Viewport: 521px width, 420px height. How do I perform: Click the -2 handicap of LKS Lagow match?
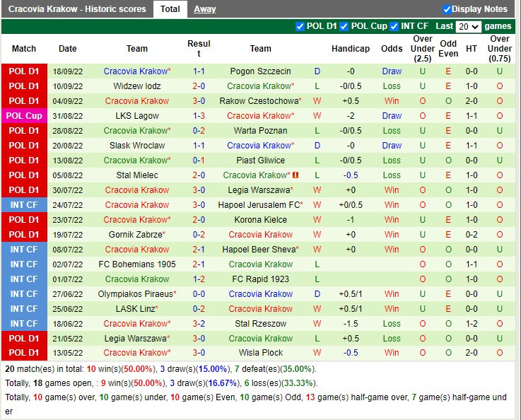point(351,116)
